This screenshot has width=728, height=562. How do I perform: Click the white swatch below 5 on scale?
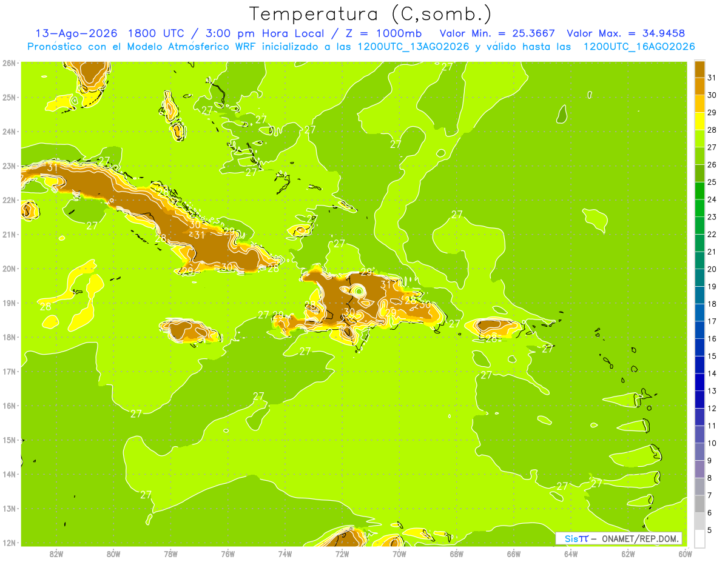(700, 538)
